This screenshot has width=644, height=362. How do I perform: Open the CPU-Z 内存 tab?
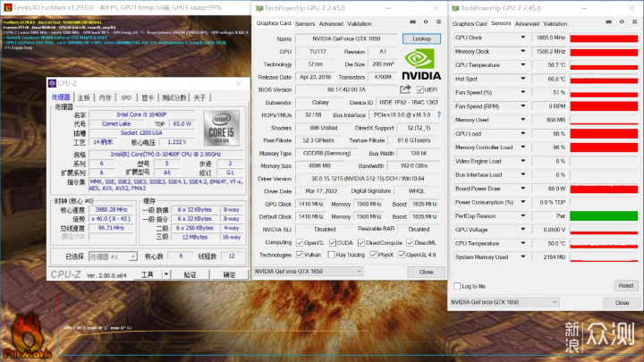[x=106, y=97]
